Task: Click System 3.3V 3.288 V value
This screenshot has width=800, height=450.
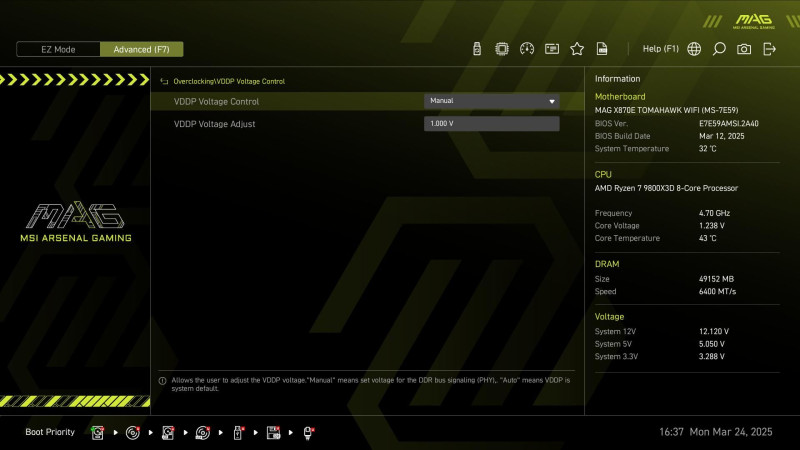Action: 712,357
